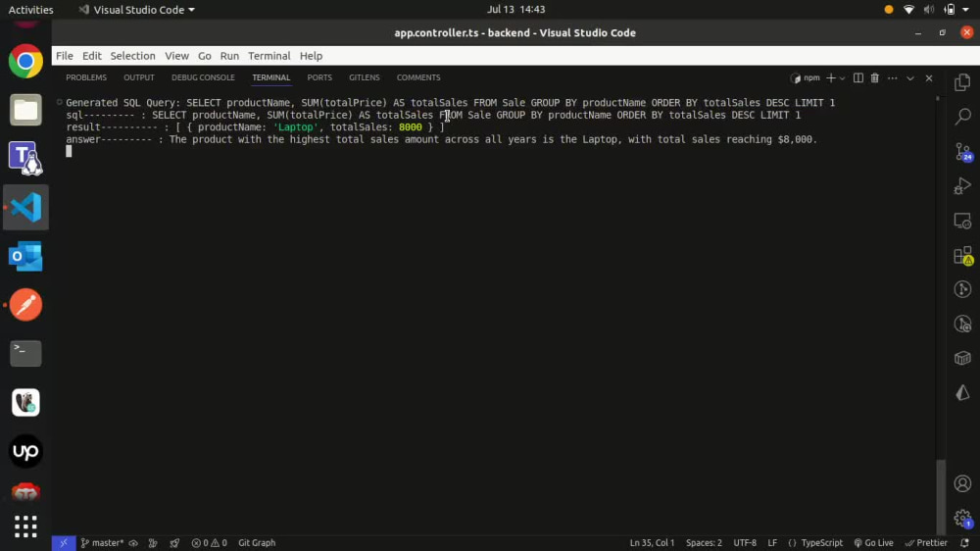The width and height of the screenshot is (980, 551).
Task: Open the File menu
Action: pos(65,56)
